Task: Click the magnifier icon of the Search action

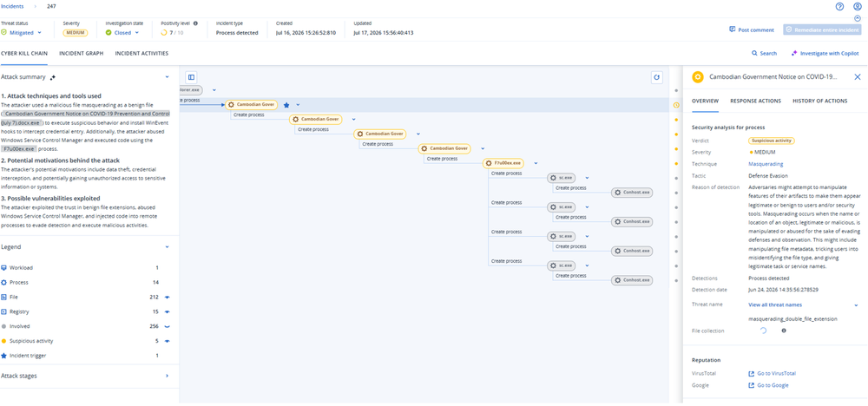Action: [x=754, y=54]
